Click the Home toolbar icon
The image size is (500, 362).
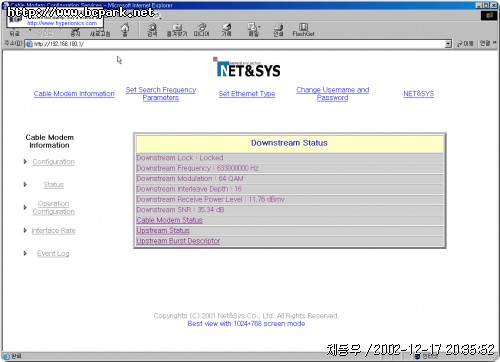(125, 30)
